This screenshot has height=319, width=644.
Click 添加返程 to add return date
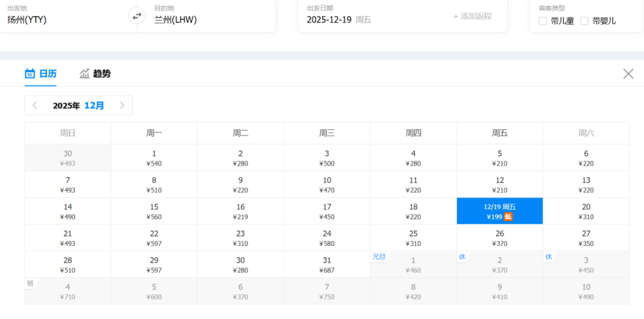coord(472,17)
